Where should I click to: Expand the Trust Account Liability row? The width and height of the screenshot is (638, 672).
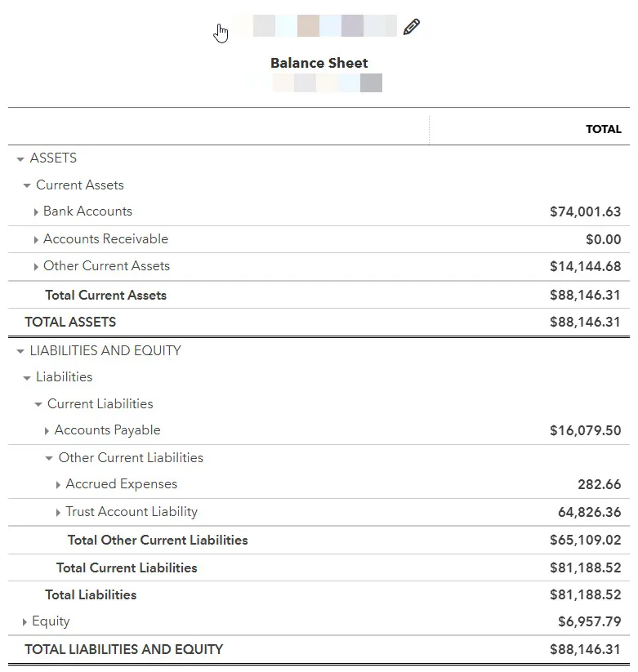pos(58,513)
